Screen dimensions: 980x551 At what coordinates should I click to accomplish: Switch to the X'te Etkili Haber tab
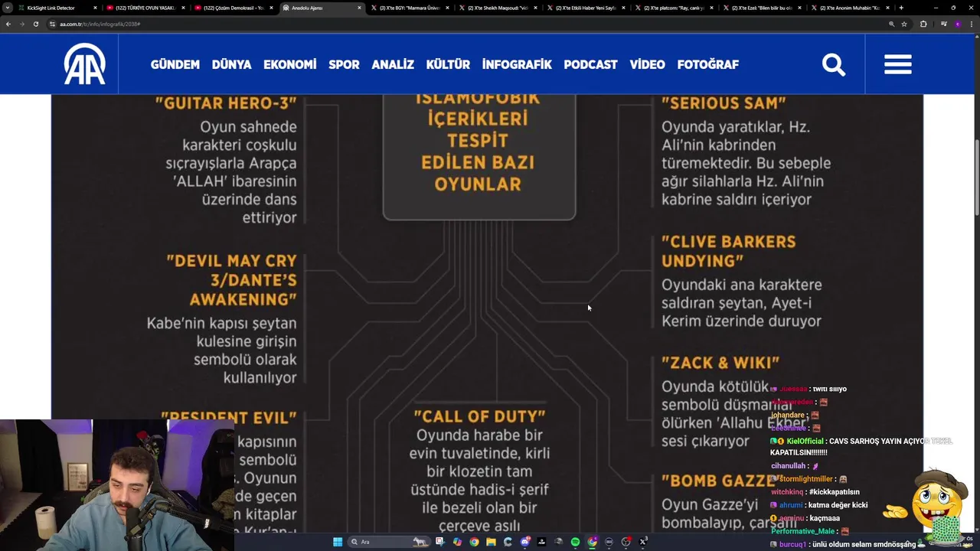tap(586, 8)
